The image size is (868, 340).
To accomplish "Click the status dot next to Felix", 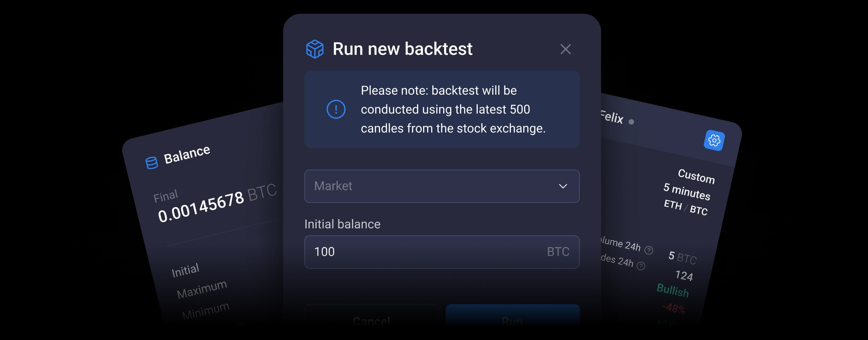I will [x=631, y=122].
